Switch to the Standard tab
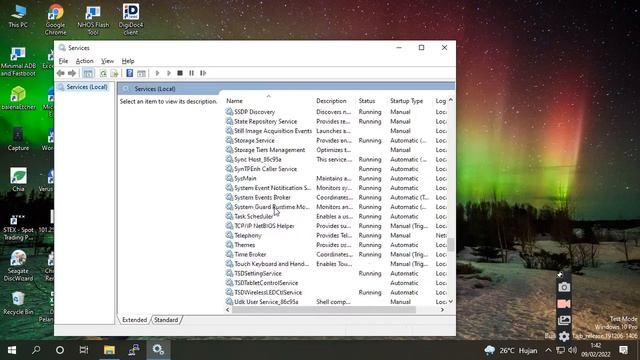Screen dimensions: 640x360 pos(166,320)
